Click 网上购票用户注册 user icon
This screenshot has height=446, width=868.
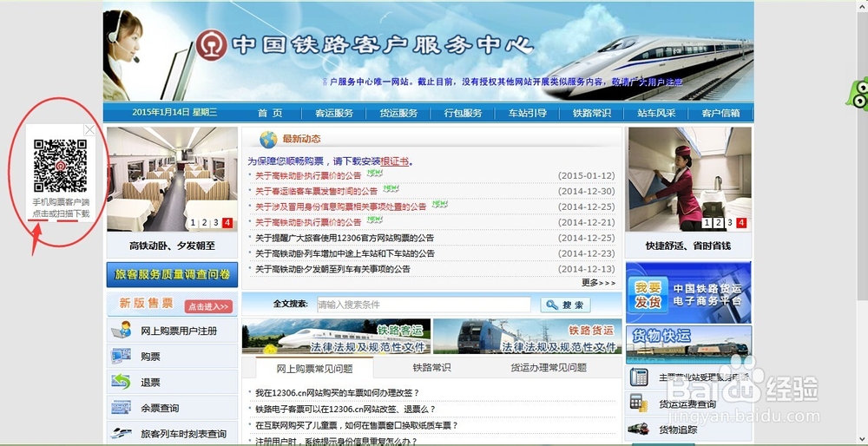tap(122, 330)
